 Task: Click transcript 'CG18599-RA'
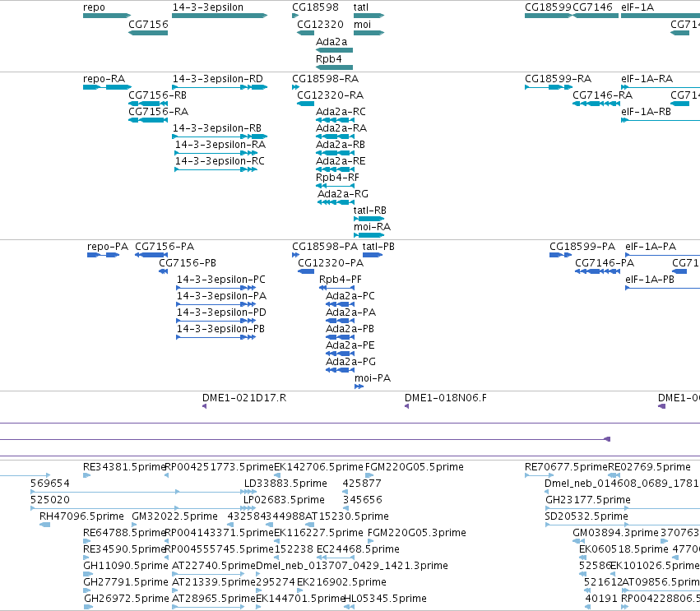click(558, 79)
